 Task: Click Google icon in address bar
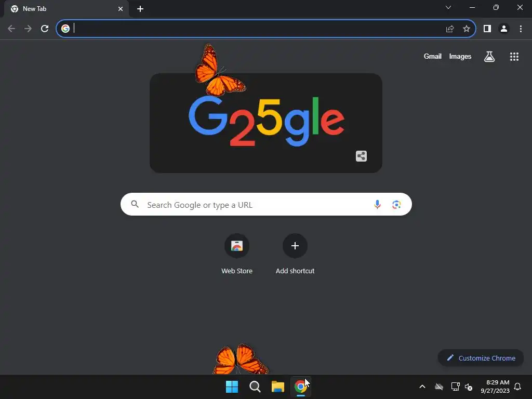click(65, 29)
